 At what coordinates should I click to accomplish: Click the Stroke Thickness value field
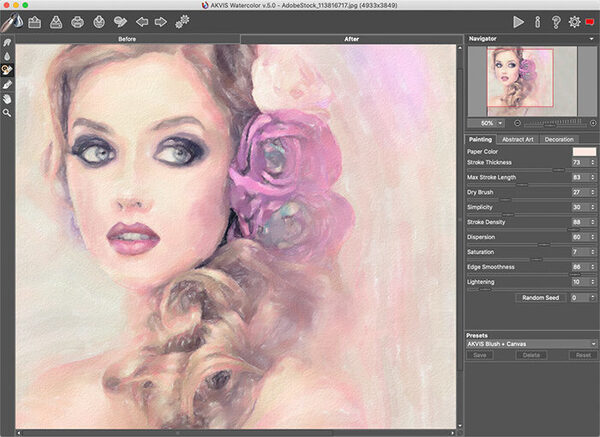pos(577,162)
